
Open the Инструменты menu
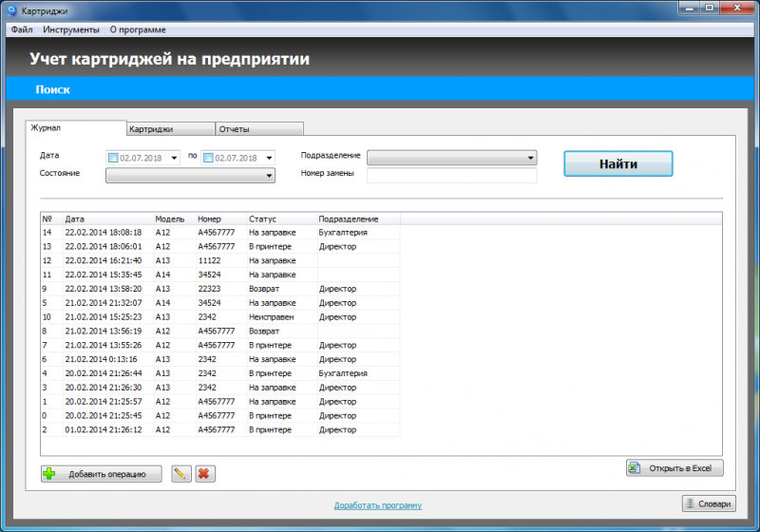pyautogui.click(x=70, y=29)
